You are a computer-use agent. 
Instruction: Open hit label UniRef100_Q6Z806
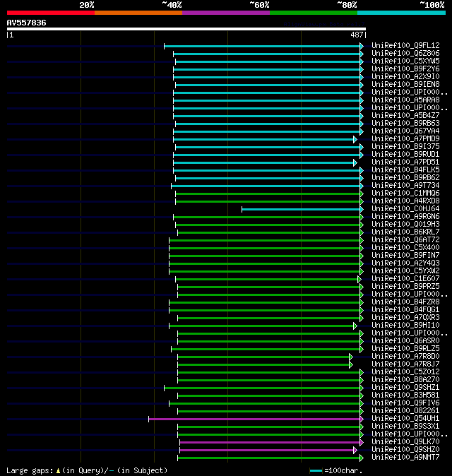coord(405,54)
